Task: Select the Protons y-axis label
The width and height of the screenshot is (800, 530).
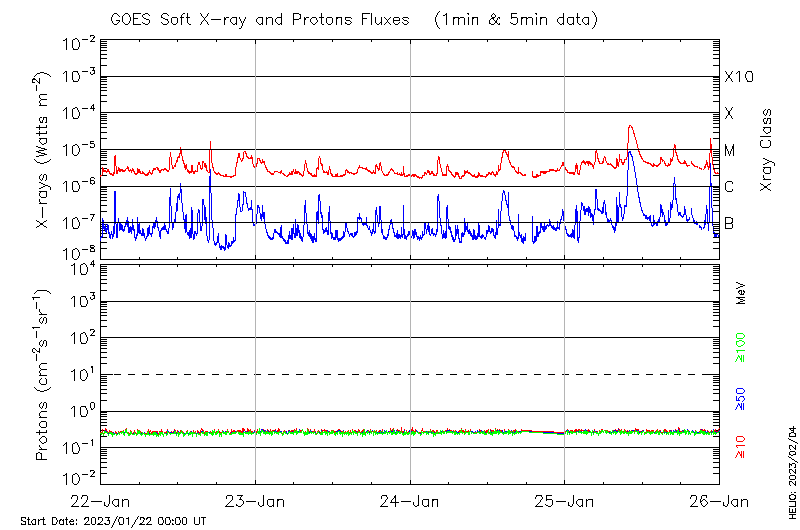Action: coord(44,375)
